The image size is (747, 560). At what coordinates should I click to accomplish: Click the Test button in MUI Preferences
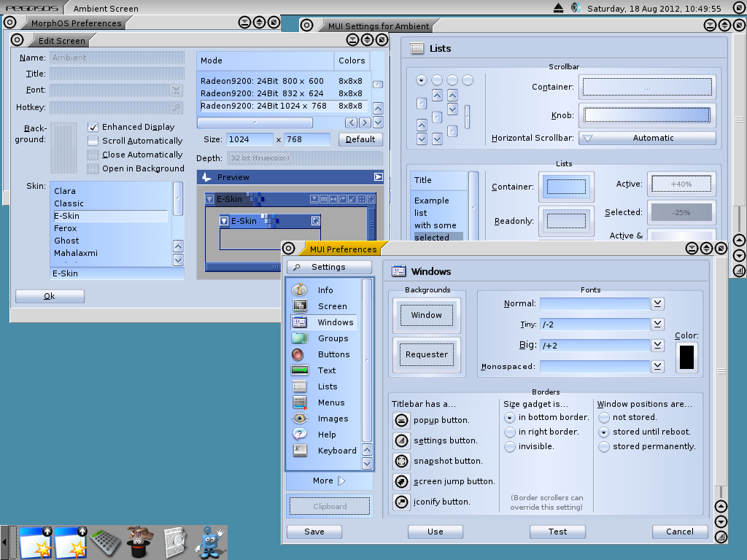click(558, 532)
